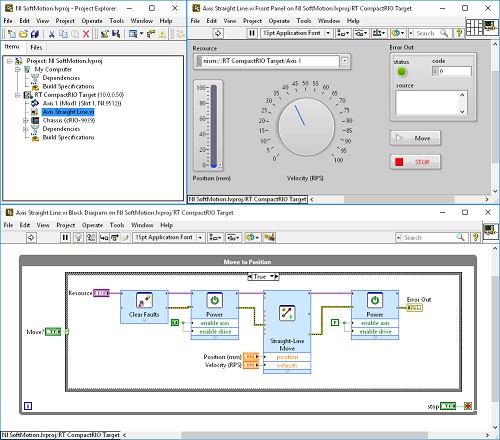Open Operate menu in Front Panel window

[x=279, y=21]
